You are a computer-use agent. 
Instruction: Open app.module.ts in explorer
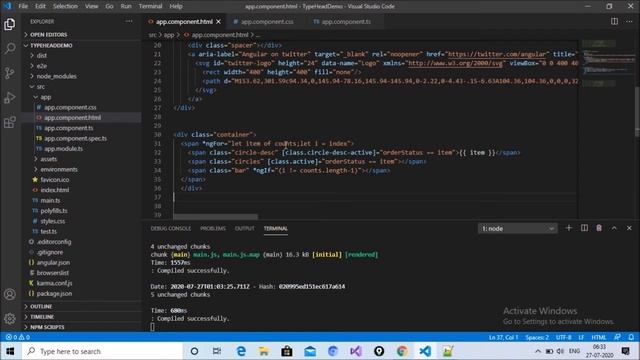pos(82,149)
